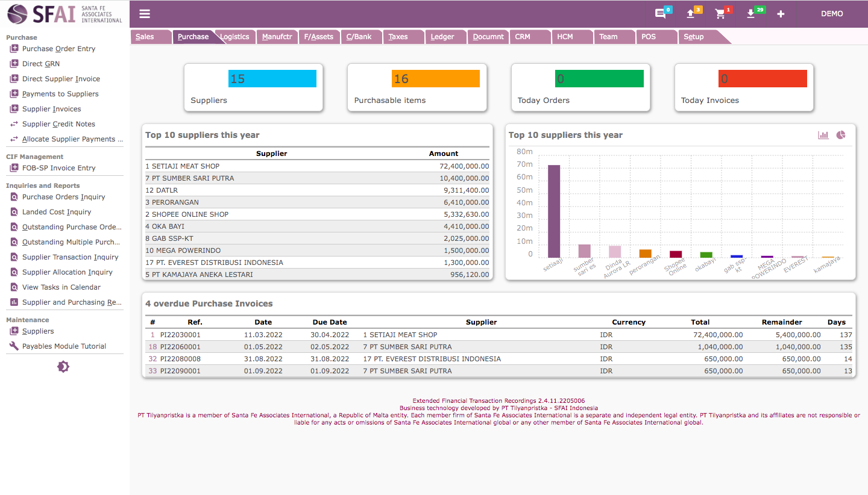868x495 pixels.
Task: Click the Supplier Transaction Inquiry search icon
Action: (14, 257)
